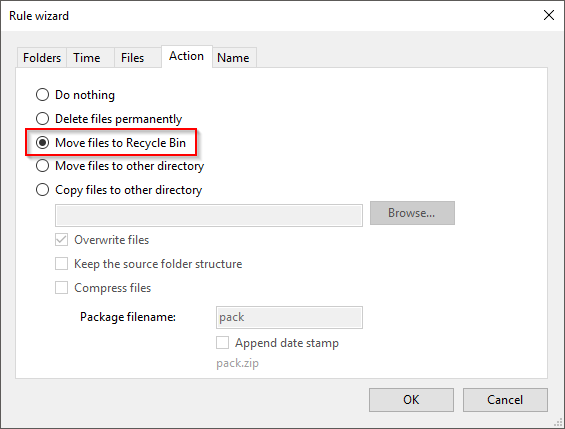Close the Rule wizard dialog
Screen dimensions: 565x429
549,15
